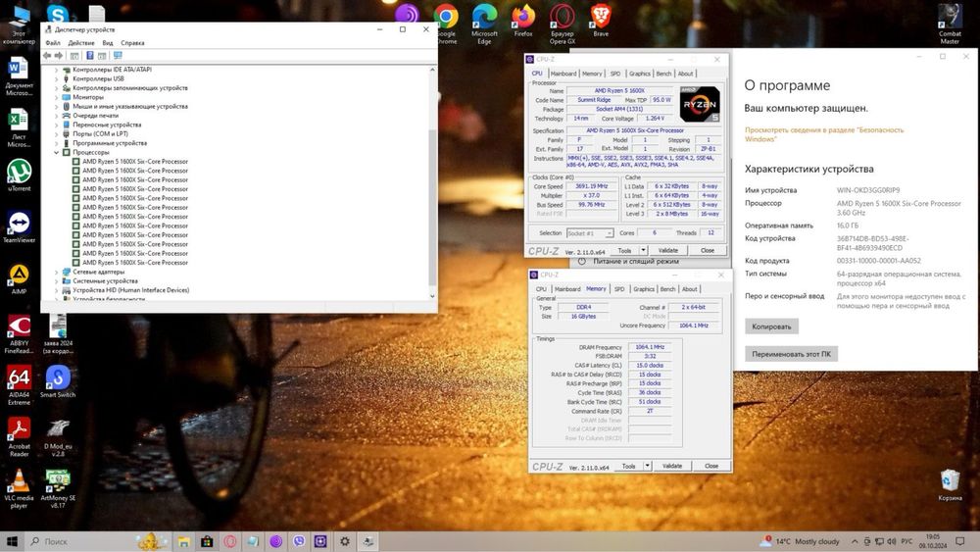Screen dimensions: 980x552
Task: Collapse the Процессоры tree node
Action: (x=56, y=153)
